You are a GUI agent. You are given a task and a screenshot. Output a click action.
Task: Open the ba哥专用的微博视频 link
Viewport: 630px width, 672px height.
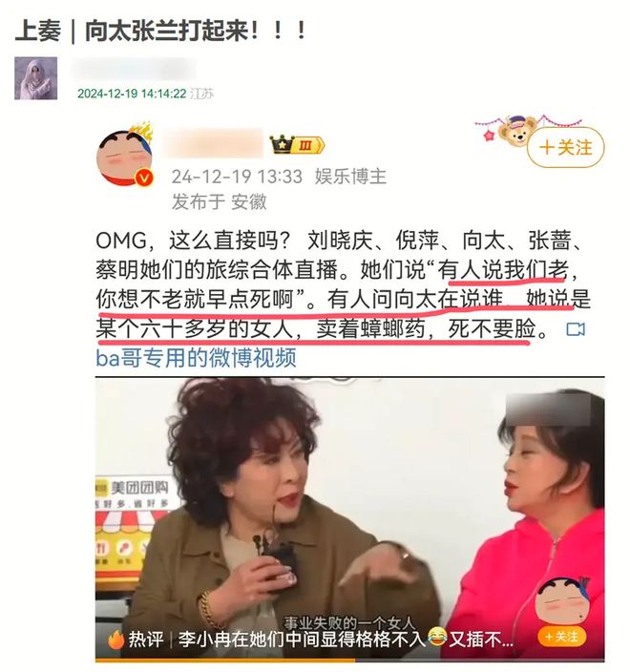coord(196,358)
